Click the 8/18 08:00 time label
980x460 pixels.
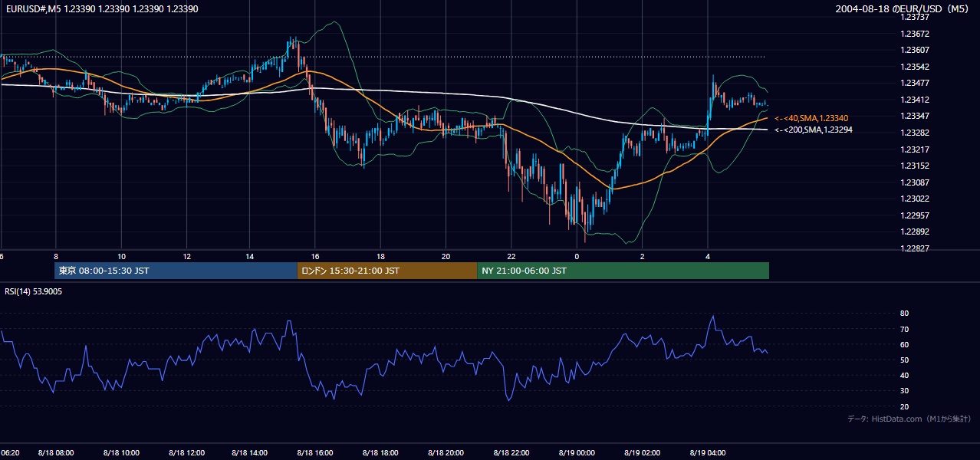click(56, 453)
